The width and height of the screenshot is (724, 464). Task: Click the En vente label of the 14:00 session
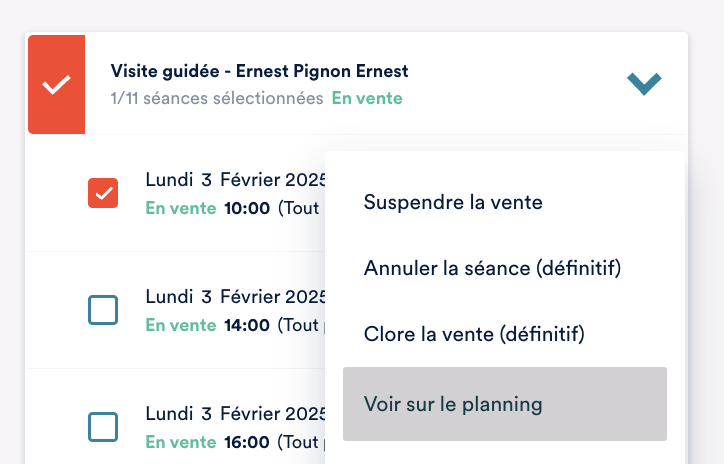click(x=180, y=325)
